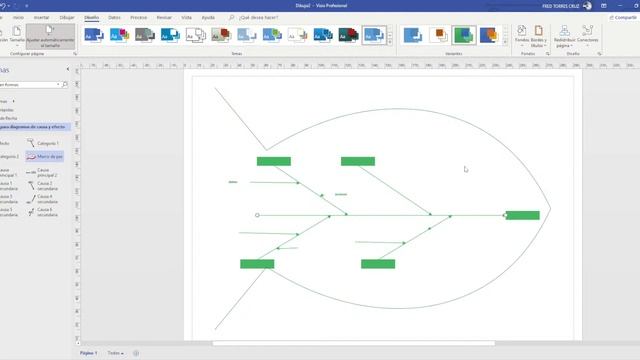Choose the white variant with brown square
Screen dimensions: 640x360
pyautogui.click(x=438, y=36)
